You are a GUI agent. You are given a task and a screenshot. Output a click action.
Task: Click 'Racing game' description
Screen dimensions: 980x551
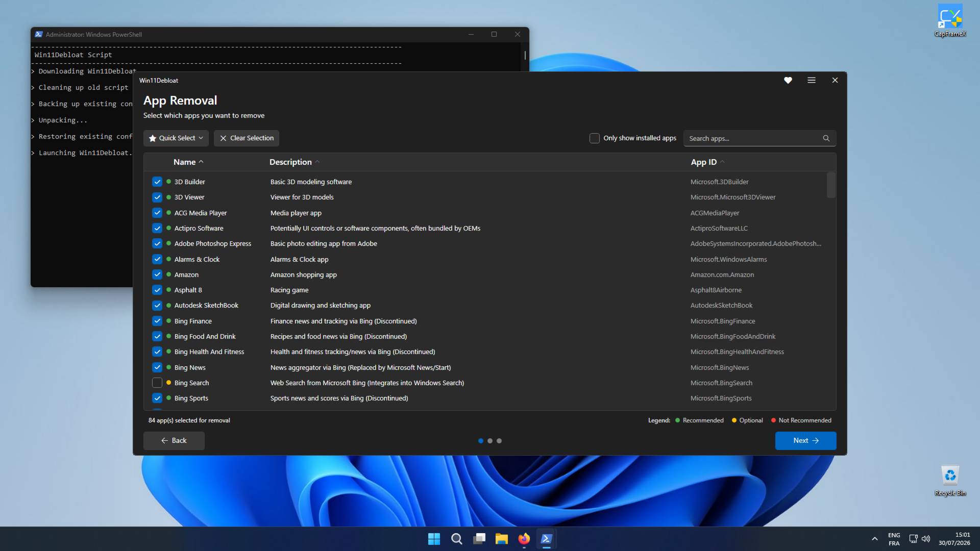point(289,290)
